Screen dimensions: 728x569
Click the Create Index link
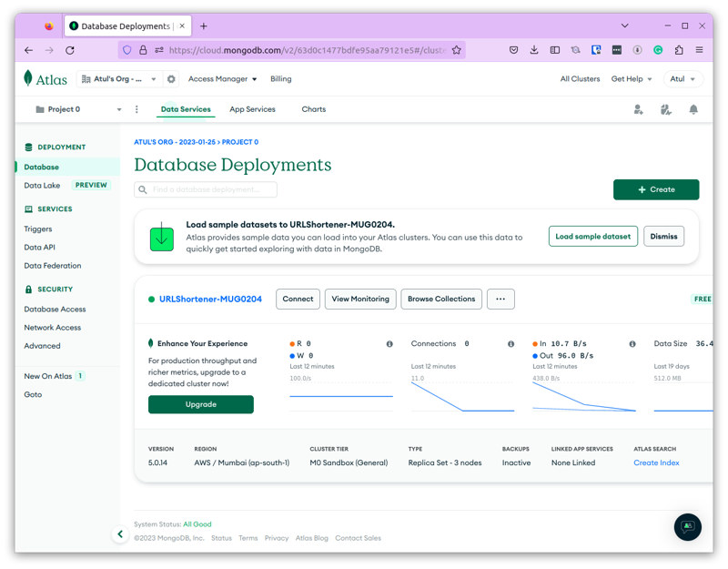(656, 462)
